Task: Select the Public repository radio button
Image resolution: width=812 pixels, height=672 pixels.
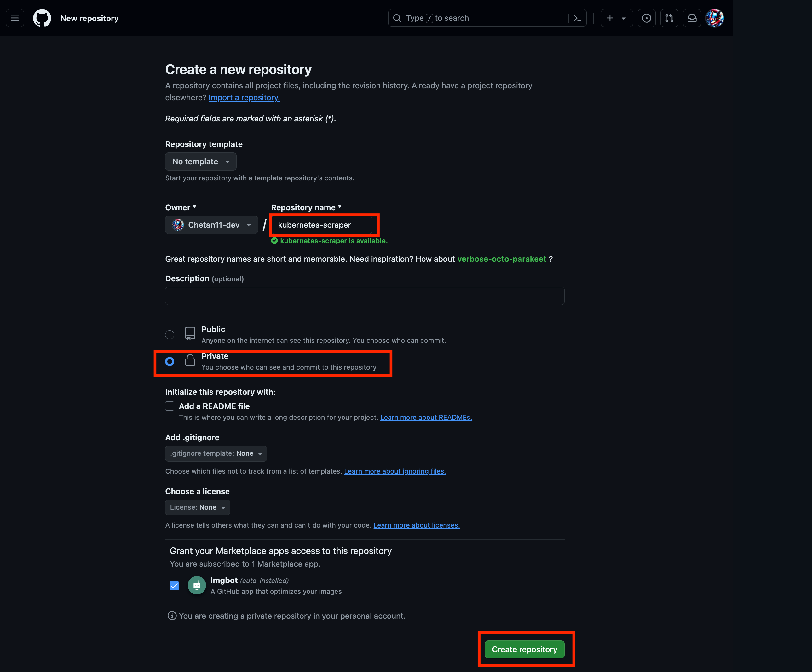Action: point(170,334)
